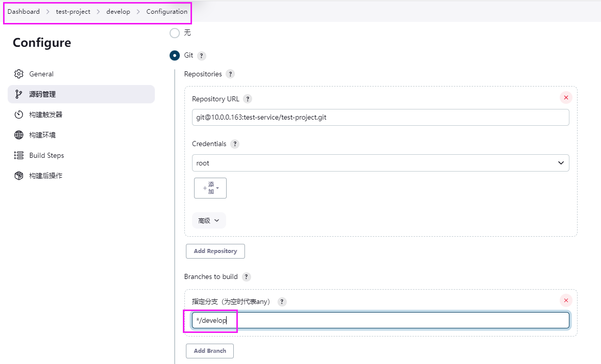Viewport: 601px width, 364px height.
Task: Click the Add Branch button
Action: point(210,351)
